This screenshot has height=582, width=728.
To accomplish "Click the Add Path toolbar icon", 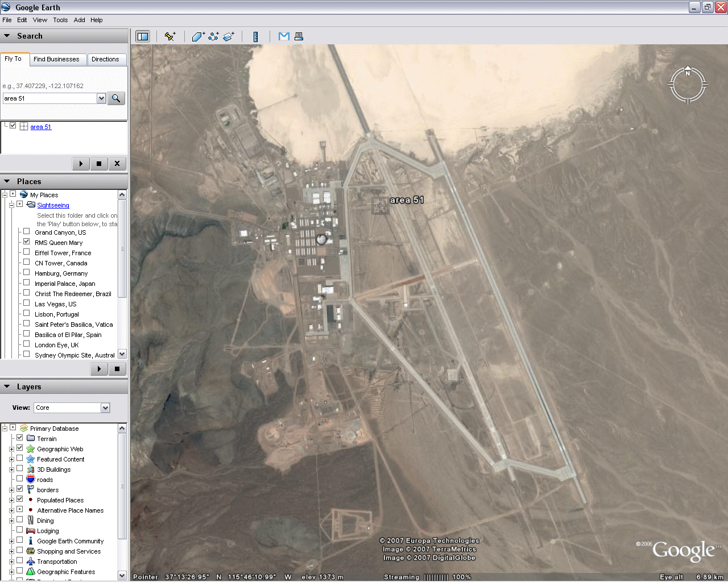I will click(x=213, y=36).
